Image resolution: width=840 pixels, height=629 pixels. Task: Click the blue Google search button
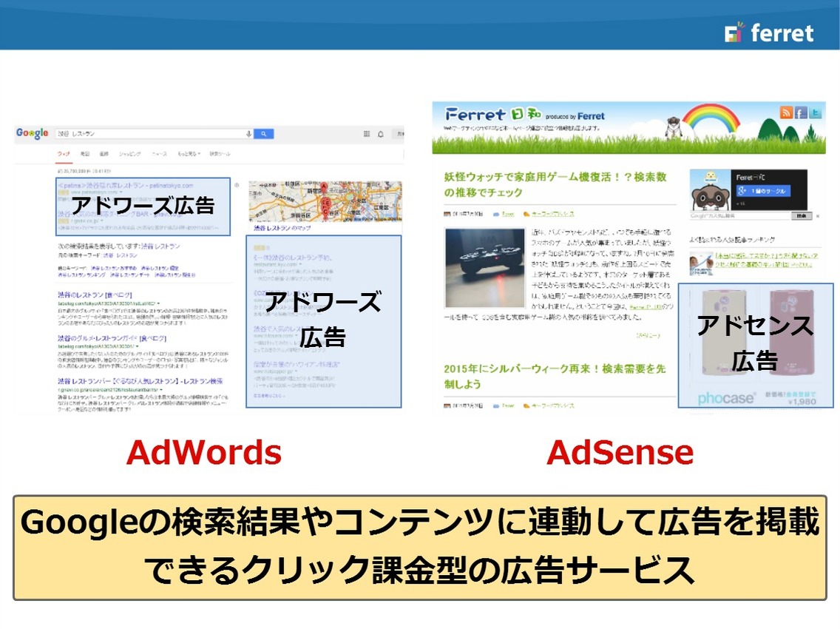(x=263, y=133)
